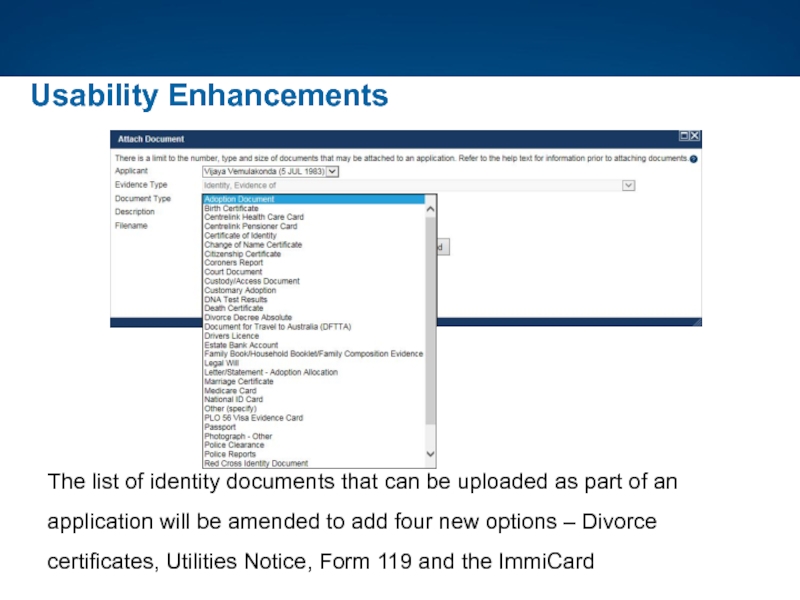The width and height of the screenshot is (800, 600).
Task: Click the blue help icon in dialog
Action: 694,159
